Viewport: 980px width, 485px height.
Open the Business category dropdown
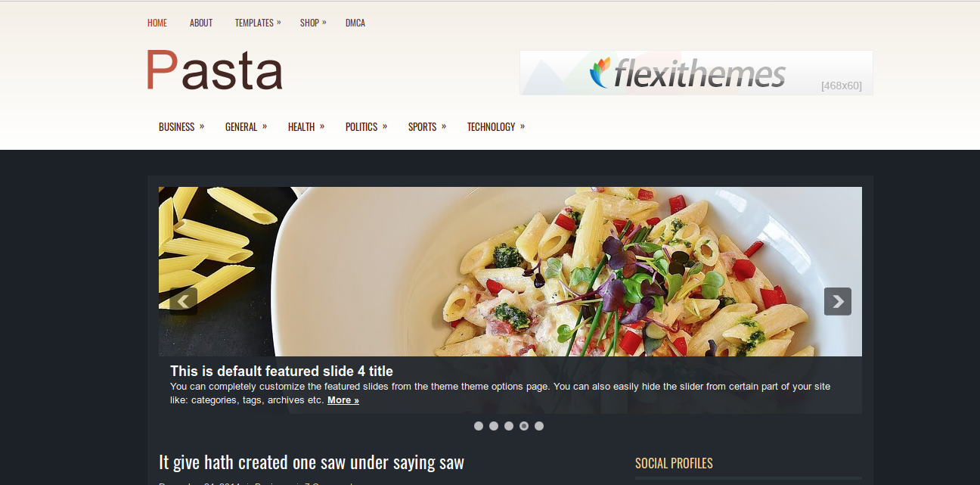(181, 127)
